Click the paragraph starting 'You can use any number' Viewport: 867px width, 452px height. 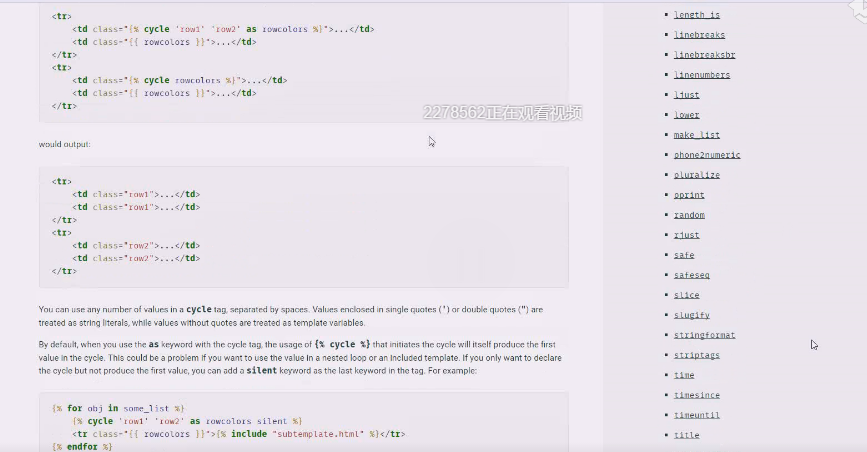click(x=291, y=316)
